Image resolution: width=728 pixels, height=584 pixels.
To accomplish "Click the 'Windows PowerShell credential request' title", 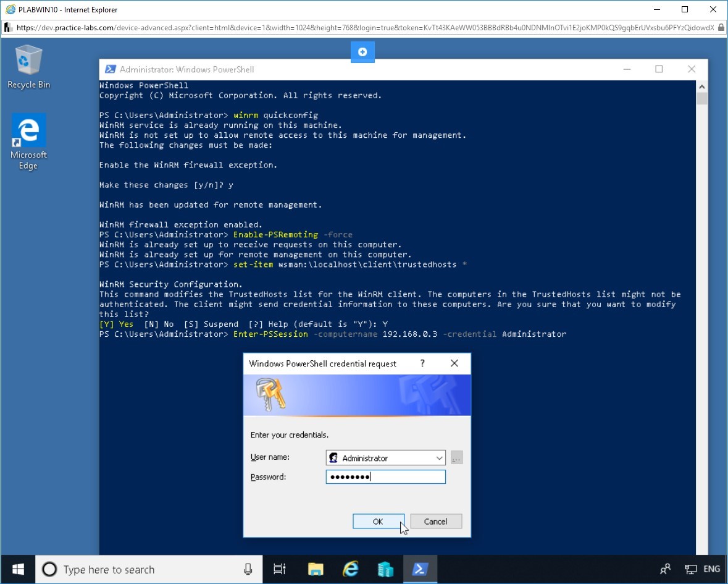I will click(x=323, y=364).
